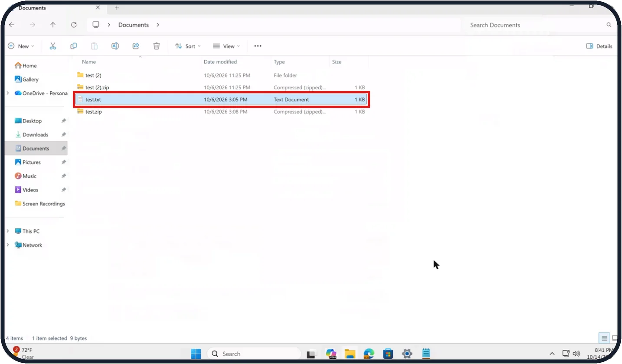Switch to details list view icon
This screenshot has height=364, width=622.
tap(604, 338)
